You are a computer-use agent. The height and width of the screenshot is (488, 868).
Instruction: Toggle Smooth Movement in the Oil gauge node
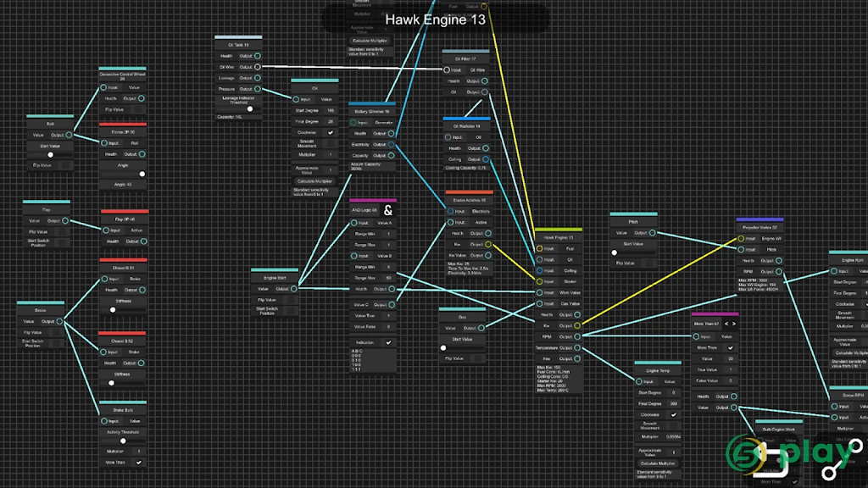(x=331, y=144)
